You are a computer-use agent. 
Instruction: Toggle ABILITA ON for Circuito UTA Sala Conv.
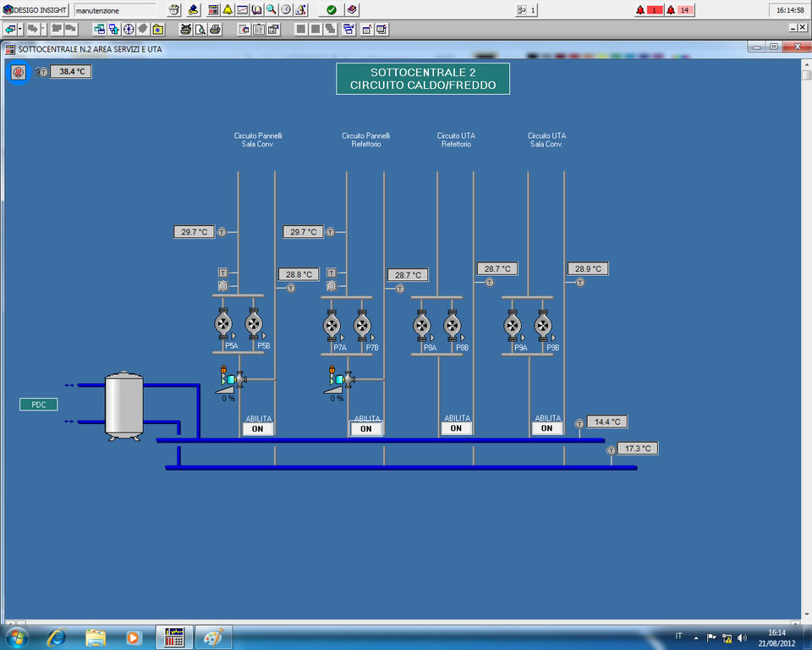click(x=547, y=428)
